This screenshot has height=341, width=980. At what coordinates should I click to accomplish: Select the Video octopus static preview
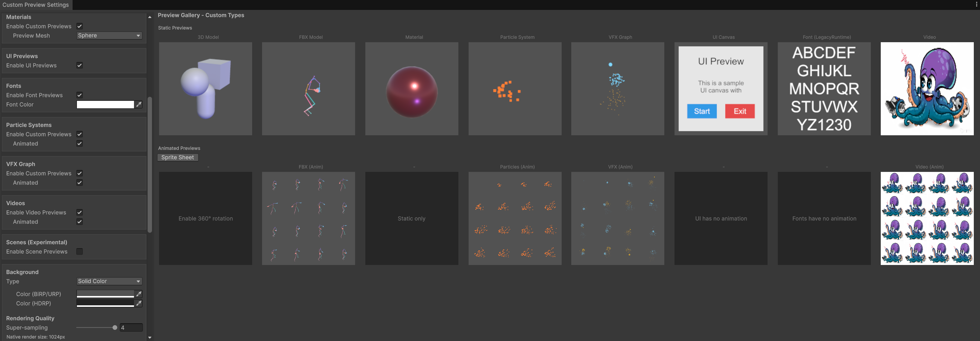(927, 89)
